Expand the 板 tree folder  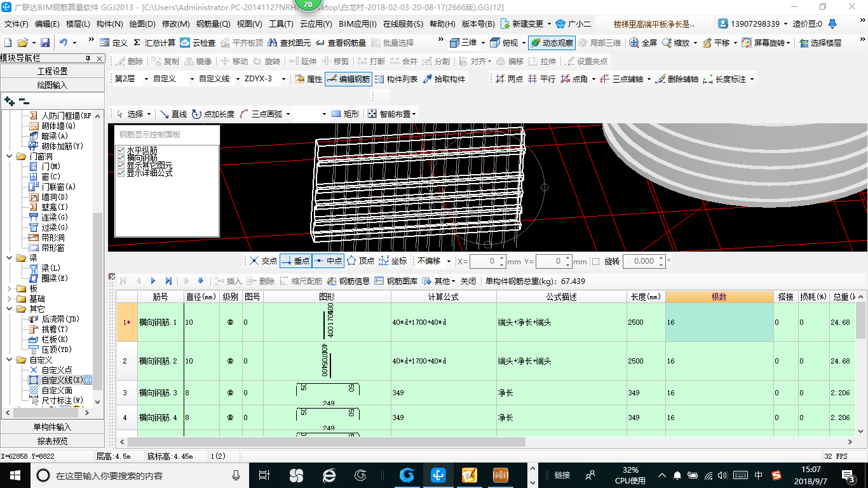[9, 288]
